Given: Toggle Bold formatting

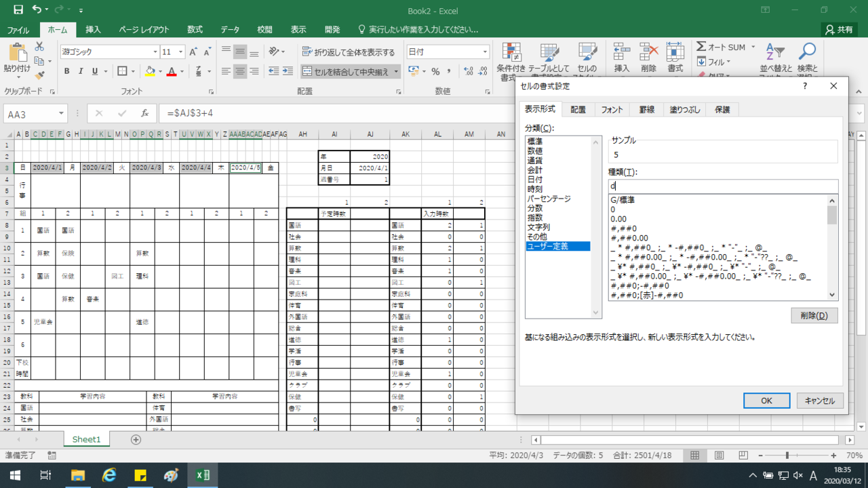Looking at the screenshot, I should pyautogui.click(x=66, y=71).
